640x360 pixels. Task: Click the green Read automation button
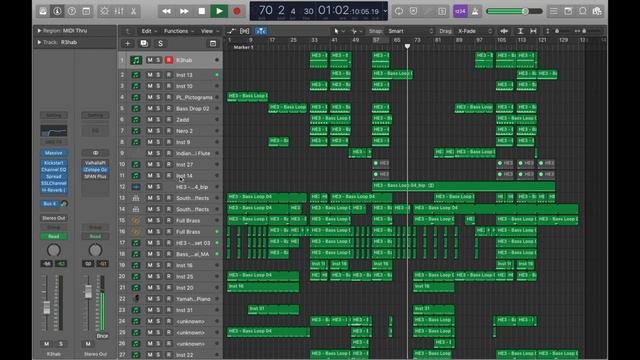[x=53, y=236]
